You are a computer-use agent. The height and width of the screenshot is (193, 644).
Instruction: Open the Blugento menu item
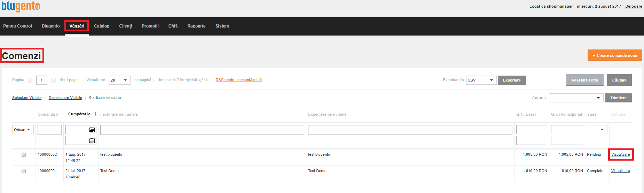[51, 26]
